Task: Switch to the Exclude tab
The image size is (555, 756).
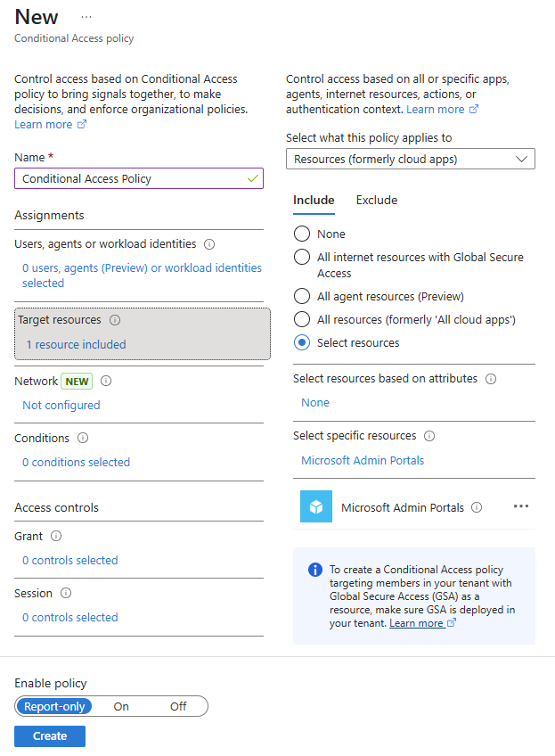Action: (377, 201)
